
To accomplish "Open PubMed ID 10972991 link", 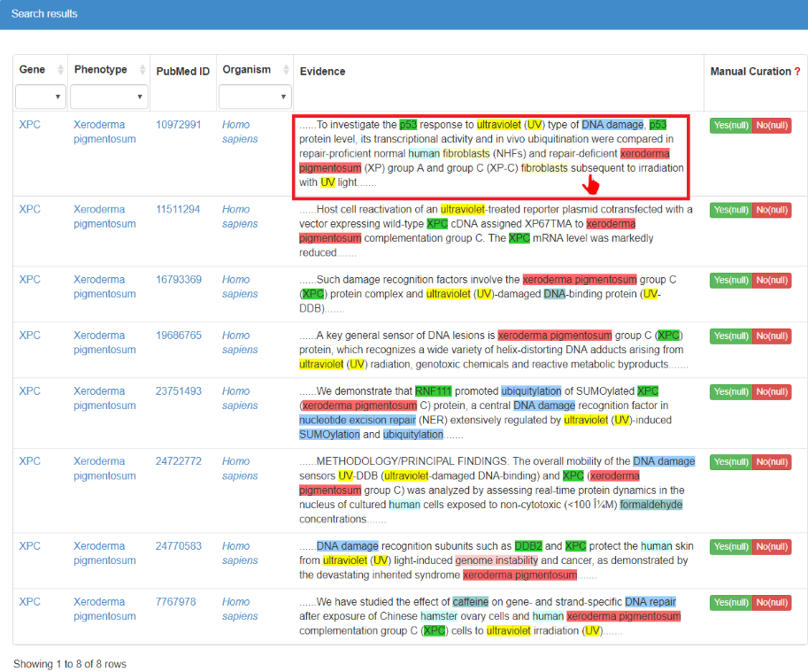I will [x=178, y=125].
